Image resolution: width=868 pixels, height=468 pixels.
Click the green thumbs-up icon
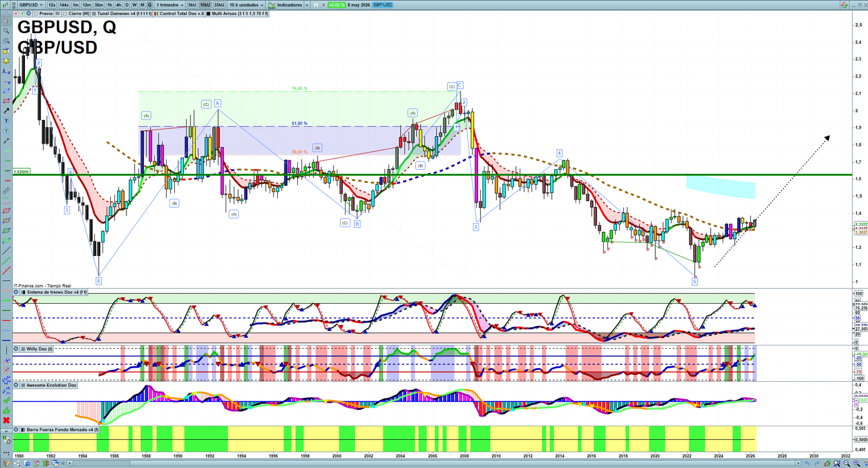point(6,411)
